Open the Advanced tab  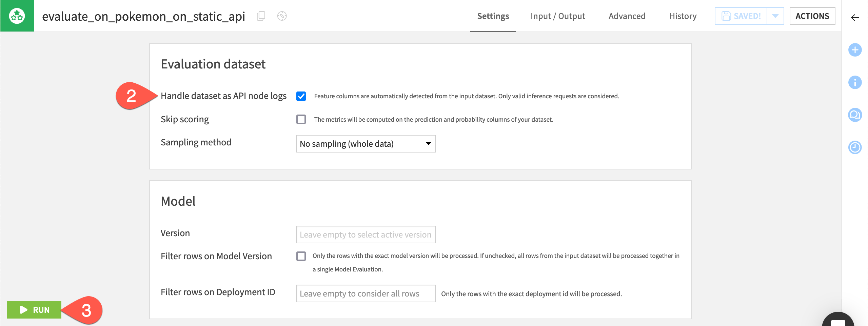click(x=627, y=16)
